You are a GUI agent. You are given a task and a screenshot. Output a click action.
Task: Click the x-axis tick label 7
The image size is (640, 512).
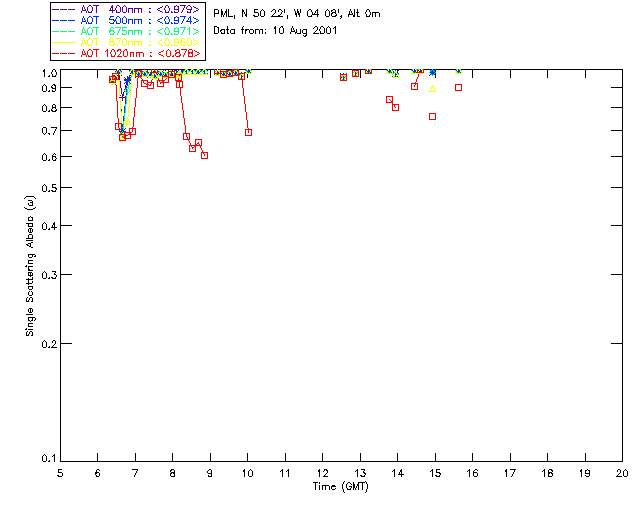coord(135,473)
